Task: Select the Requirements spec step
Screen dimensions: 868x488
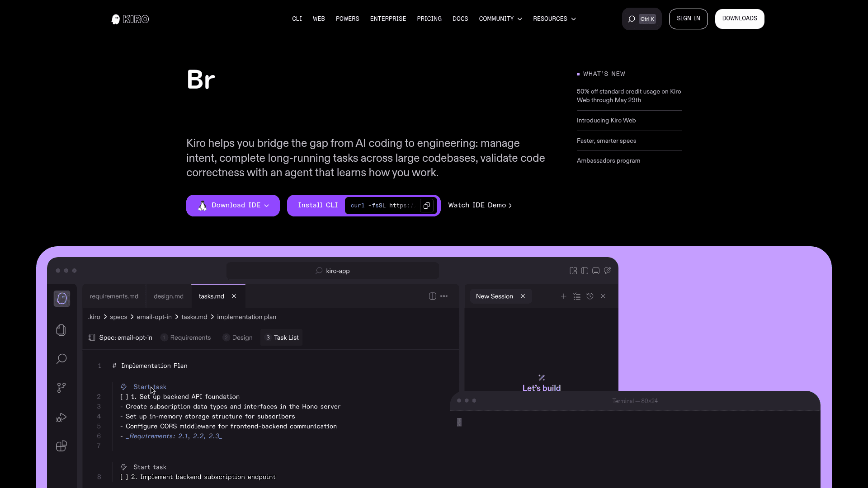Action: click(x=186, y=338)
